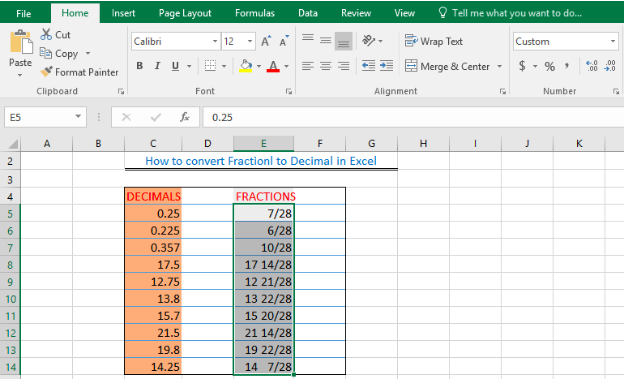Open the Custom number format dropdown
The height and width of the screenshot is (383, 626).
pos(613,41)
